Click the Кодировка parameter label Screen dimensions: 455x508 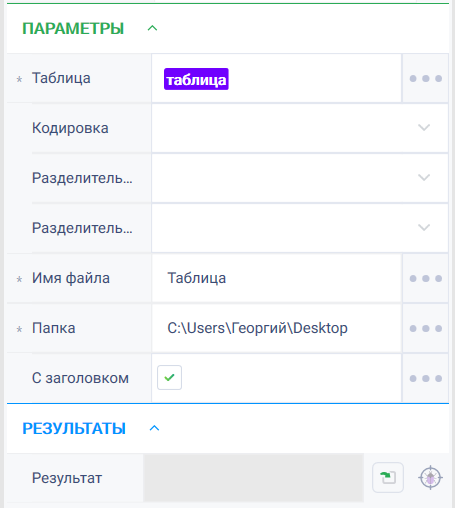pos(70,128)
